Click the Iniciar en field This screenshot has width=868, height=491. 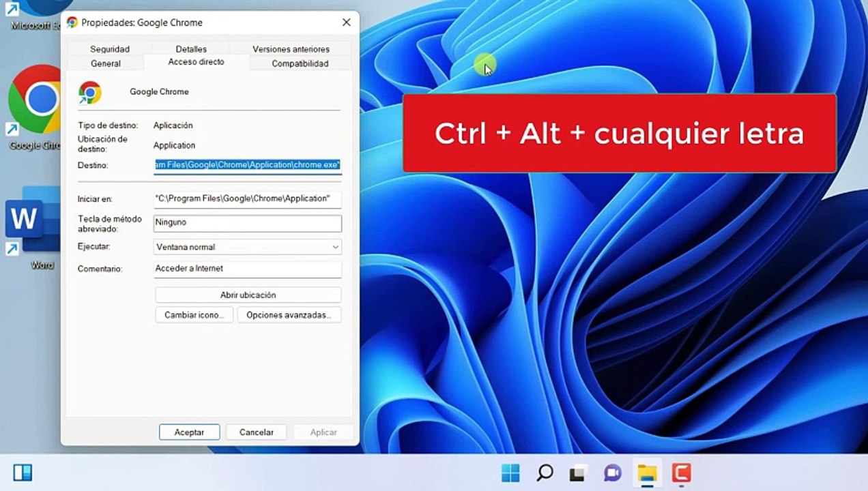point(248,198)
